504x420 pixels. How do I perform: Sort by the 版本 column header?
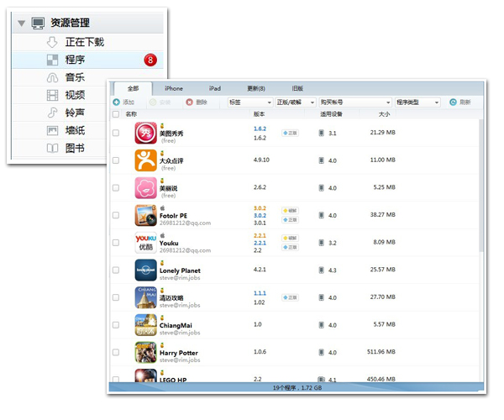point(259,114)
